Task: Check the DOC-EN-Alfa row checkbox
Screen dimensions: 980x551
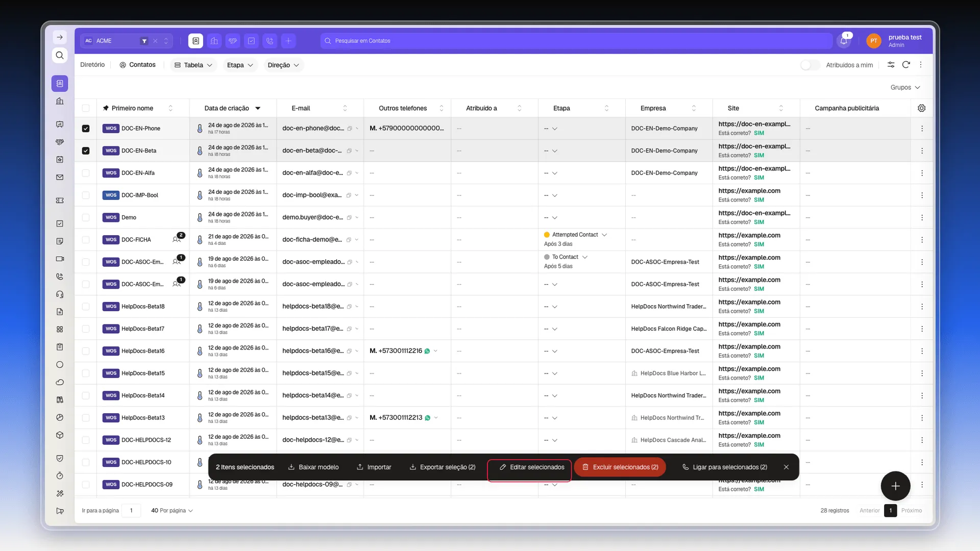Action: pyautogui.click(x=86, y=173)
